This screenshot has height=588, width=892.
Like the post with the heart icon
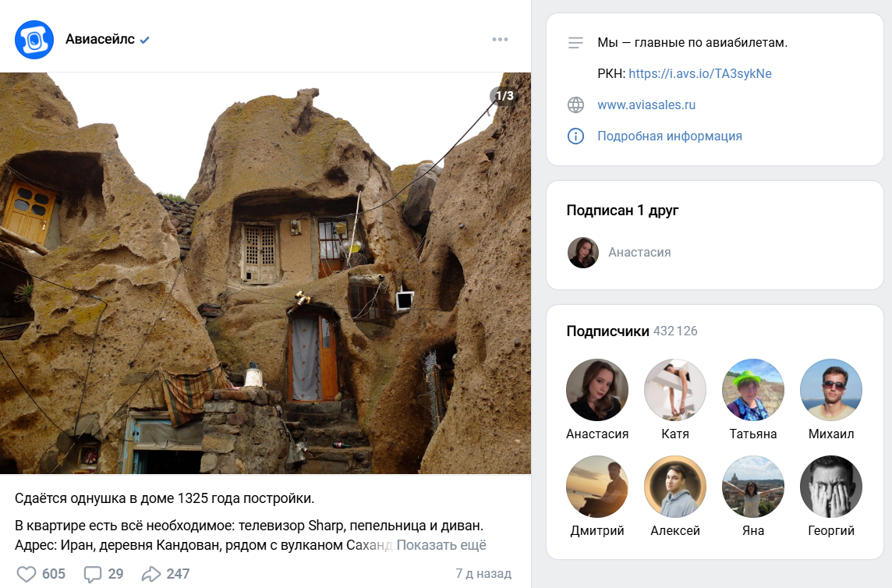click(x=27, y=574)
